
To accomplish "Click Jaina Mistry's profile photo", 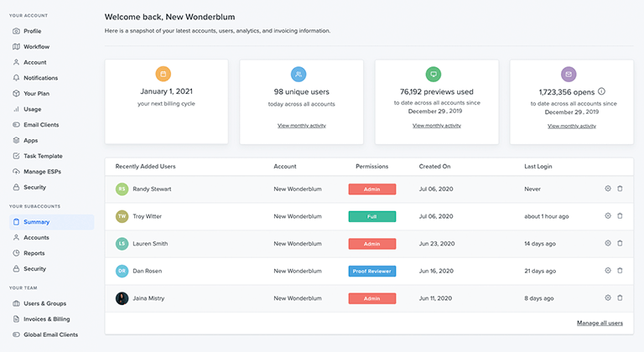I will [x=122, y=298].
